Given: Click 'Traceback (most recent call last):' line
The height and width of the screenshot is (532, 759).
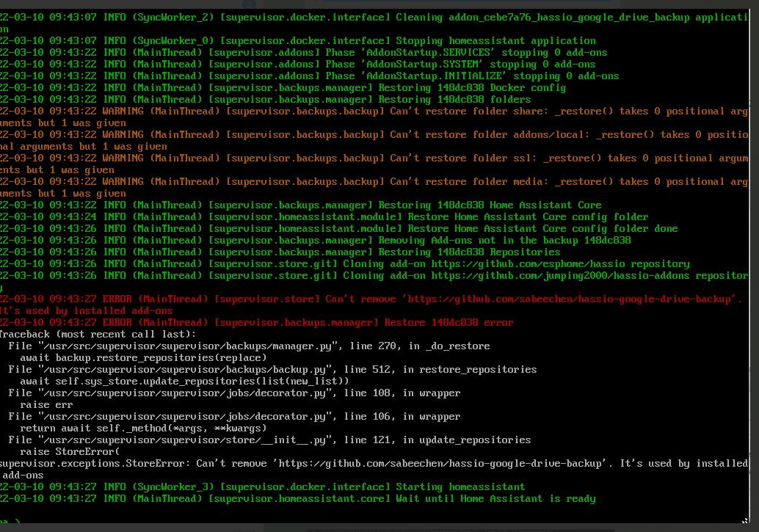Looking at the screenshot, I should coord(98,334).
